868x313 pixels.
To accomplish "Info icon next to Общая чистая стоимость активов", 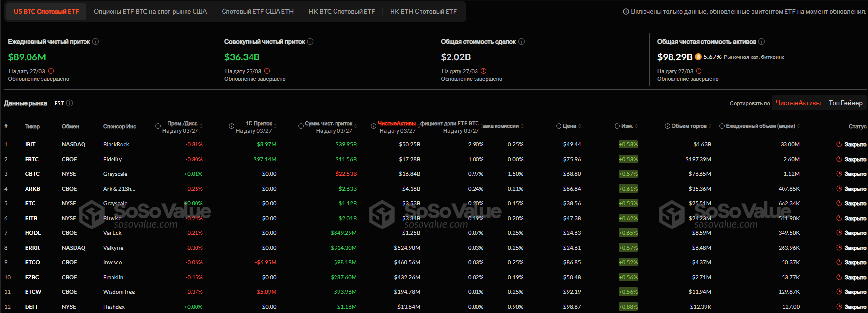I will tap(762, 42).
